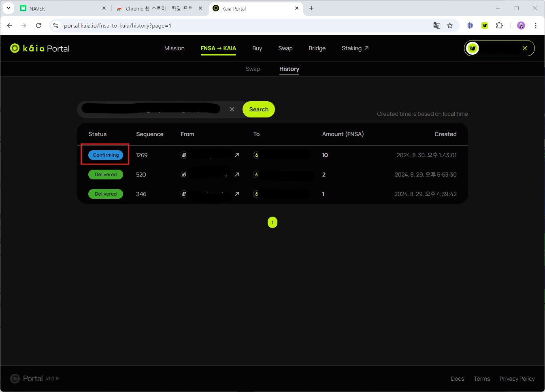This screenshot has height=392, width=545.
Task: Bookmark this page with the star icon
Action: [450, 26]
